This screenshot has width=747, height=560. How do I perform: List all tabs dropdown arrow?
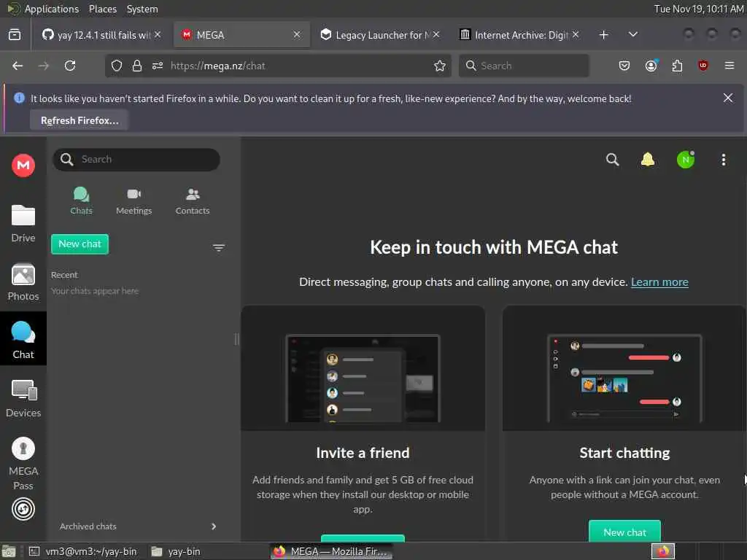[632, 34]
